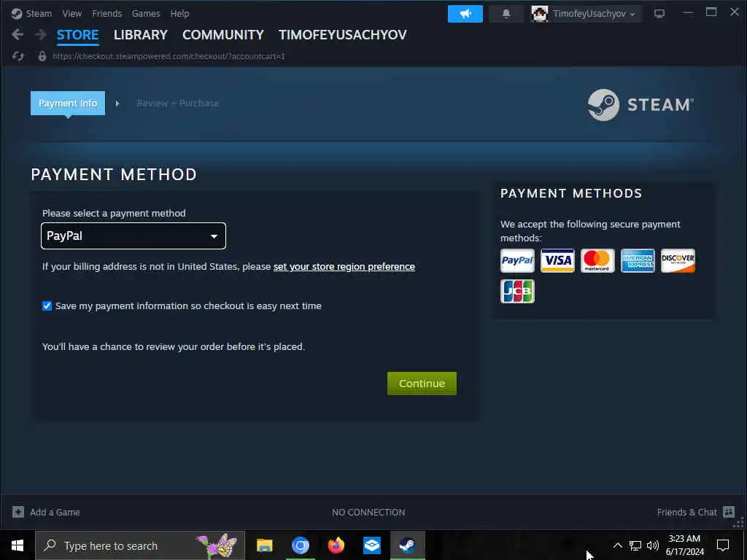Open the Steam menu
747x560 pixels.
tap(39, 13)
